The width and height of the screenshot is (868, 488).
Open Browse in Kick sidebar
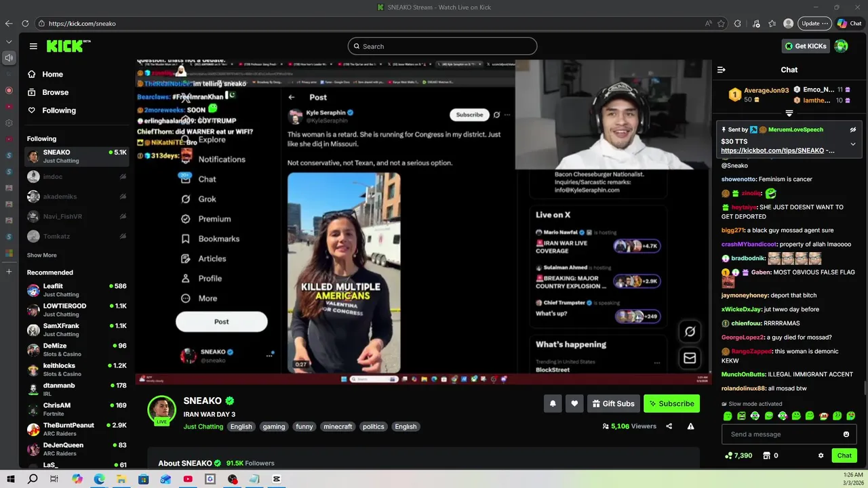click(56, 92)
